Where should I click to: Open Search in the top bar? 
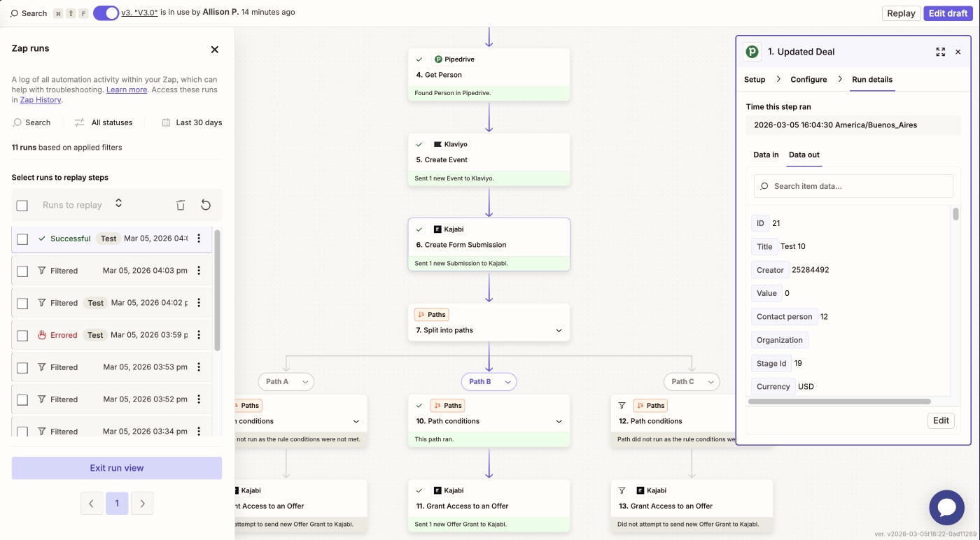coord(29,13)
